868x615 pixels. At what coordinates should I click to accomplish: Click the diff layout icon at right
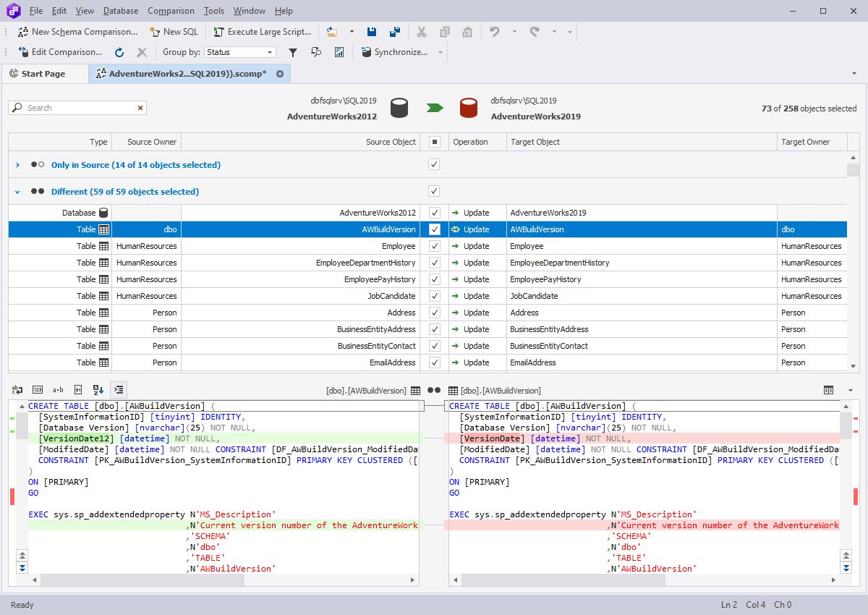(x=829, y=390)
